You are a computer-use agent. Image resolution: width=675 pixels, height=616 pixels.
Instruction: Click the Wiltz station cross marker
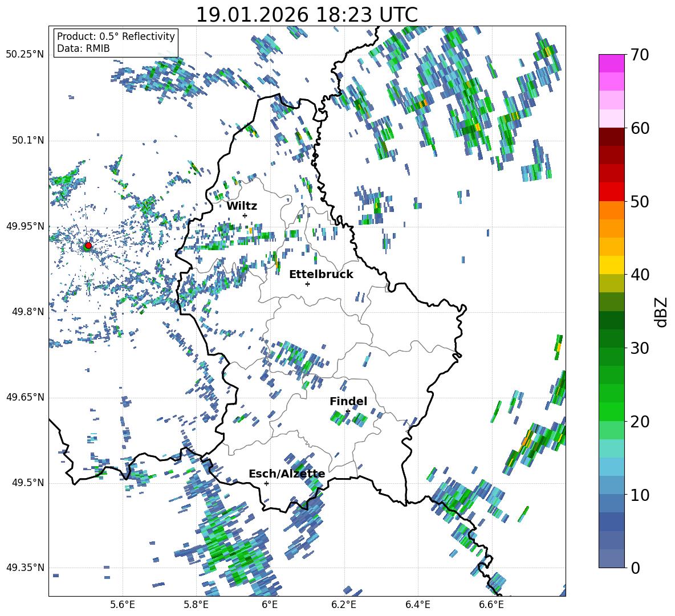(x=245, y=215)
